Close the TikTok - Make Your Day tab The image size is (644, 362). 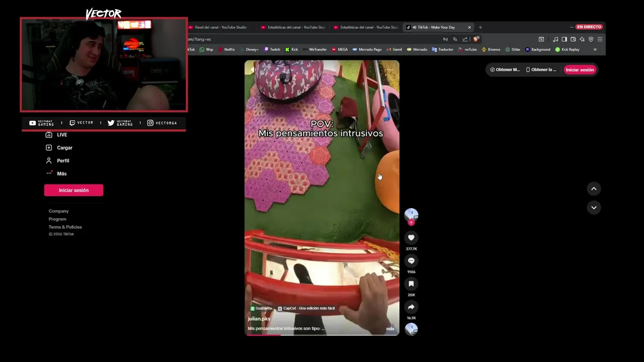(469, 27)
